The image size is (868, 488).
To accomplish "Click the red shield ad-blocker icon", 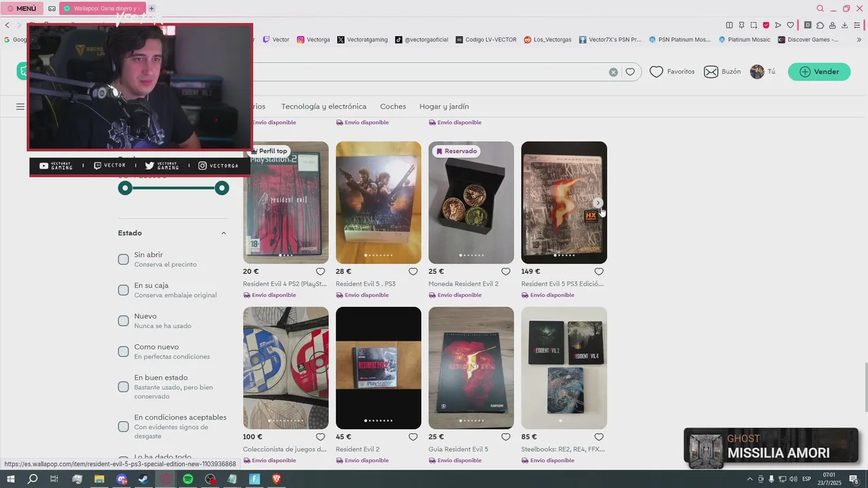I will (x=766, y=25).
